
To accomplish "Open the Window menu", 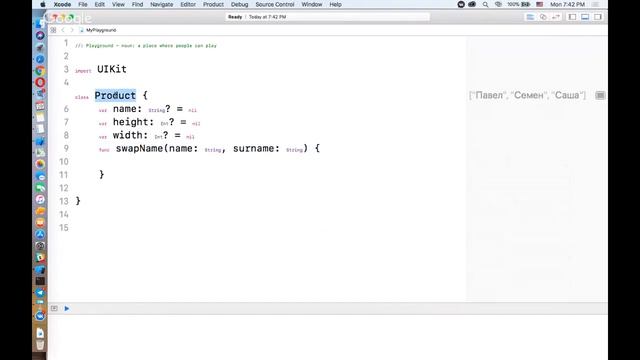I will tap(312, 4).
